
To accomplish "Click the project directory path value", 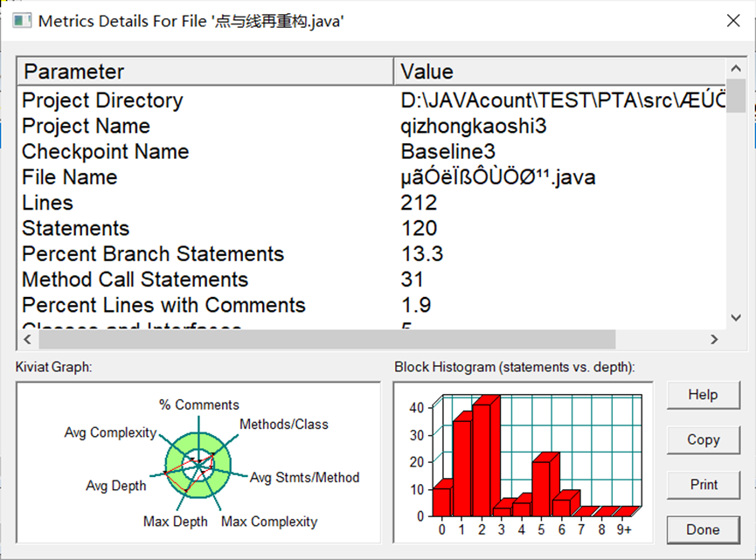I will [563, 100].
